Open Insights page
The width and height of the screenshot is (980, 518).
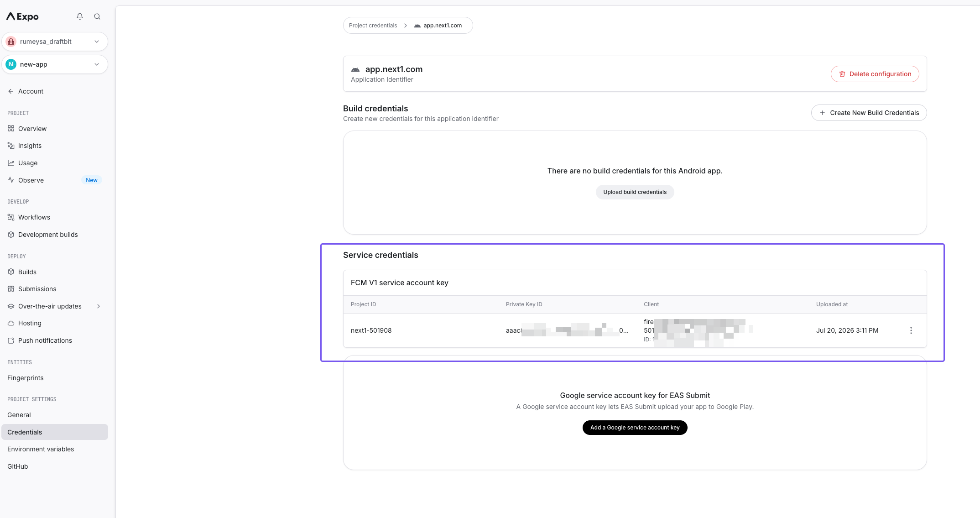(x=30, y=146)
